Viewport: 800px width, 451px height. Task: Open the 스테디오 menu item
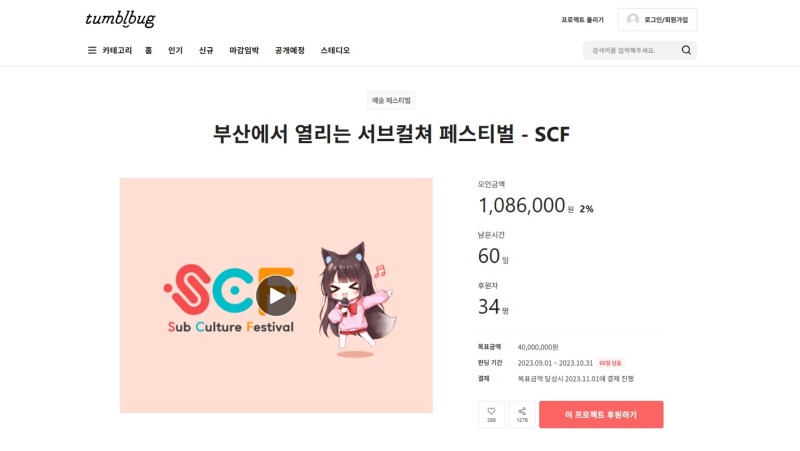coord(335,50)
